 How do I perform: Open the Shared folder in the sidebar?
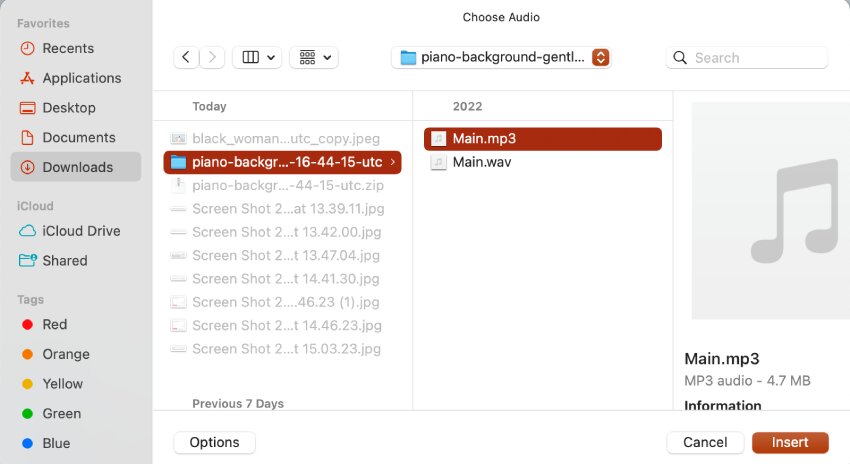64,260
